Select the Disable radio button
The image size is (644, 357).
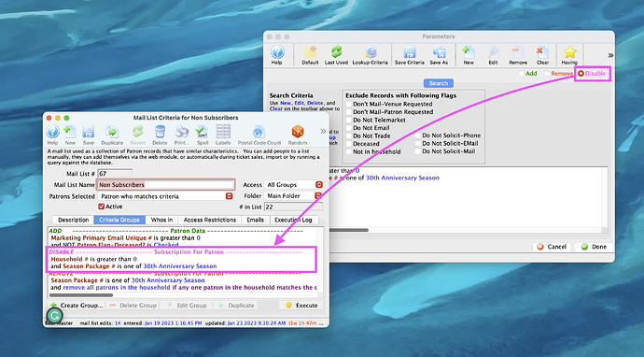coord(581,73)
